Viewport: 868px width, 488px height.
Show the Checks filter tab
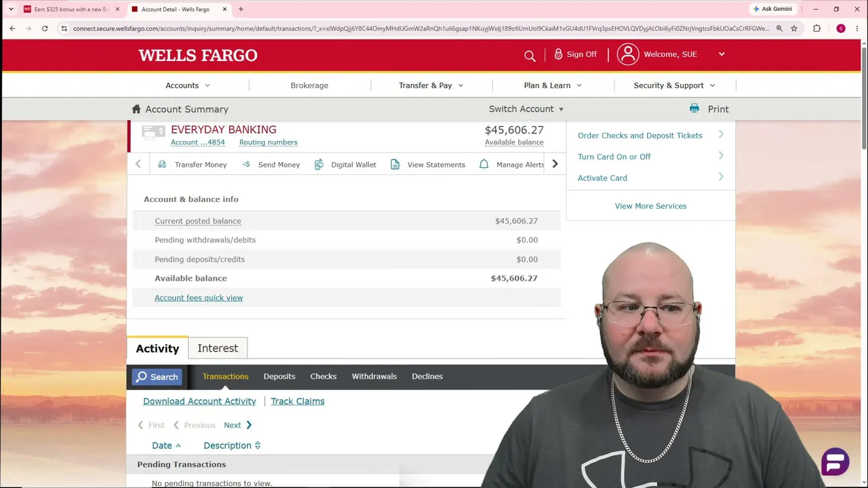[323, 377]
